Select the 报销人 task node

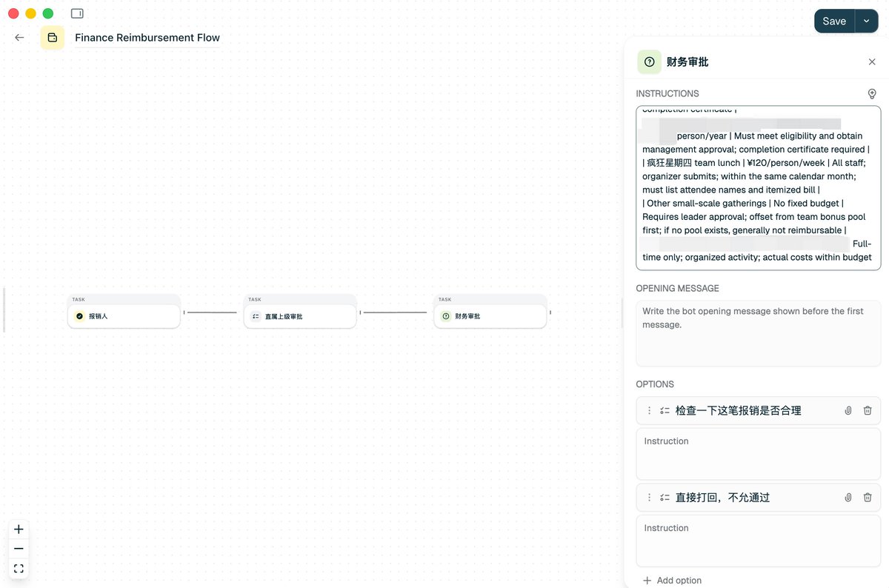pos(124,316)
